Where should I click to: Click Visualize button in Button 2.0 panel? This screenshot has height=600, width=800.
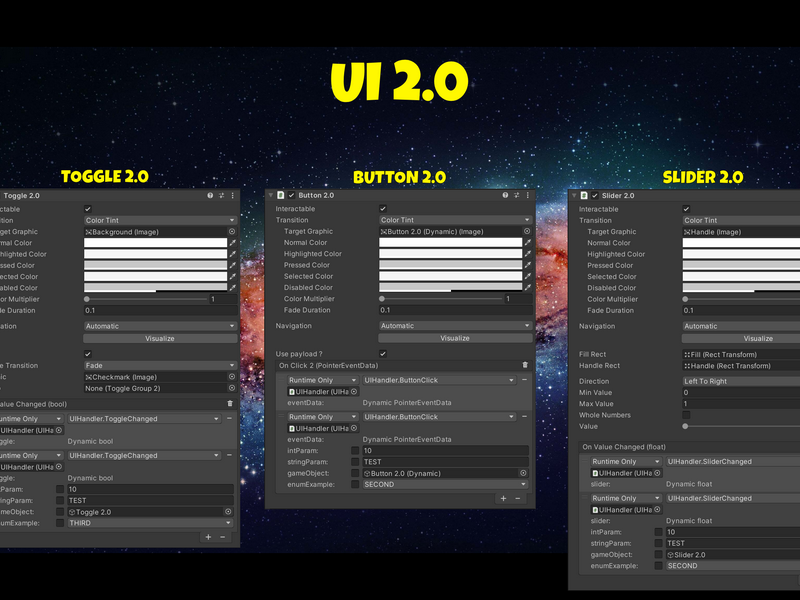(x=455, y=338)
